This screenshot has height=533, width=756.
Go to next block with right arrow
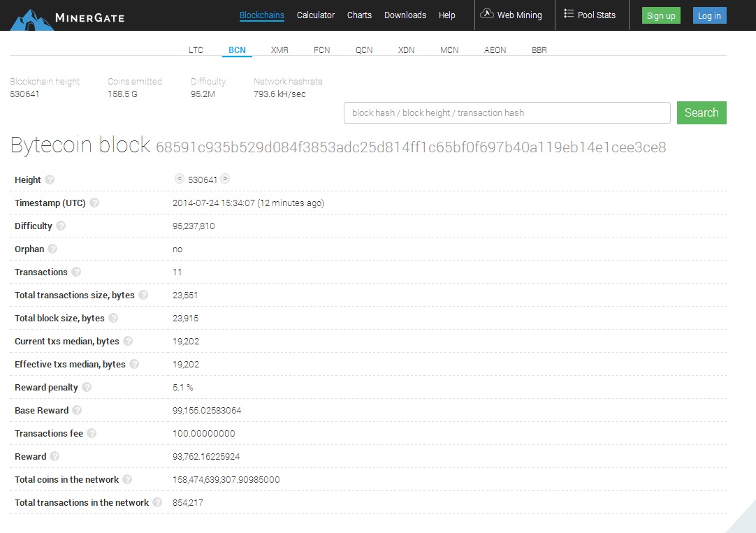[x=225, y=179]
